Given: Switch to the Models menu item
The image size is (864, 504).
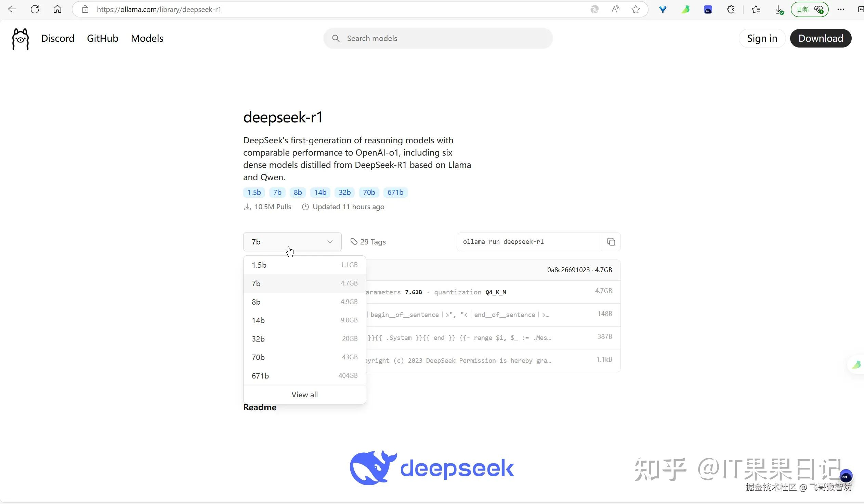Looking at the screenshot, I should pyautogui.click(x=147, y=38).
